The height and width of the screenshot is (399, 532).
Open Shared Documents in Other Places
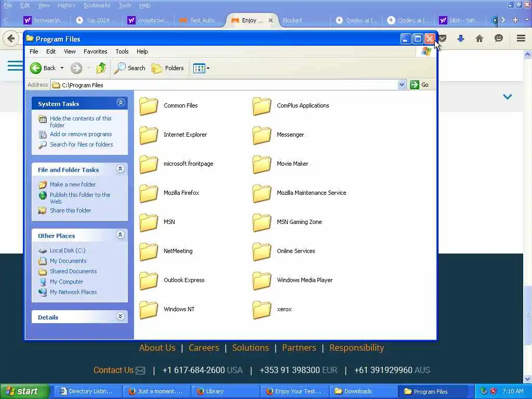coord(73,271)
